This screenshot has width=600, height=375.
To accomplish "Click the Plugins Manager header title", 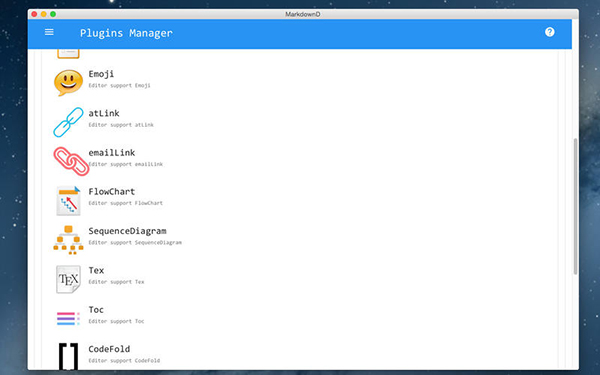I will click(x=126, y=33).
